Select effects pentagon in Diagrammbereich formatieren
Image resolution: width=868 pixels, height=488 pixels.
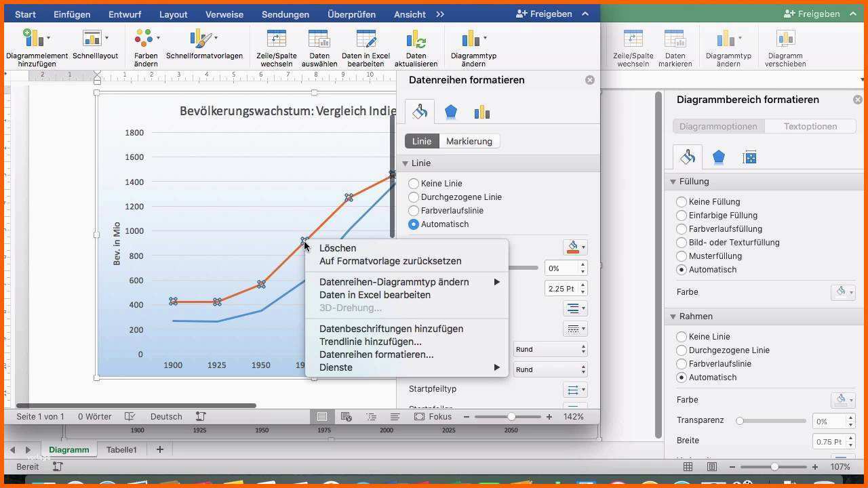(719, 158)
